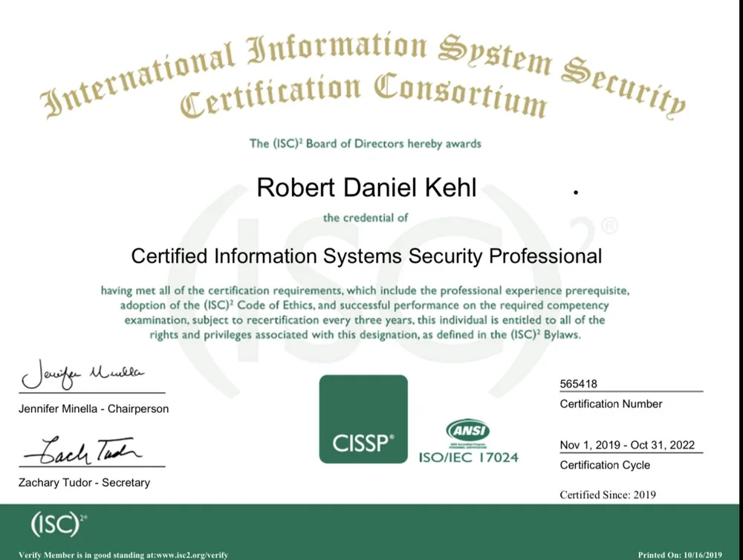Image resolution: width=743 pixels, height=560 pixels.
Task: Click 'The (ISC)² Board of Directors hereby awards'
Action: click(x=366, y=143)
